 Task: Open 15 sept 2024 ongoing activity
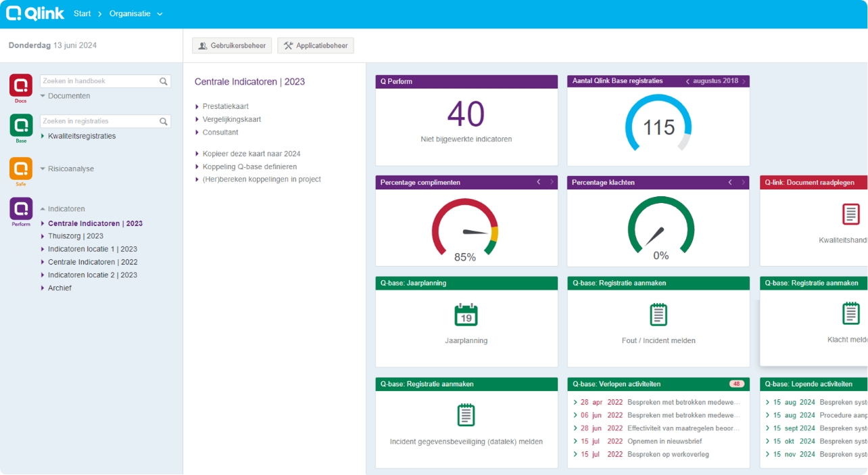pyautogui.click(x=816, y=428)
